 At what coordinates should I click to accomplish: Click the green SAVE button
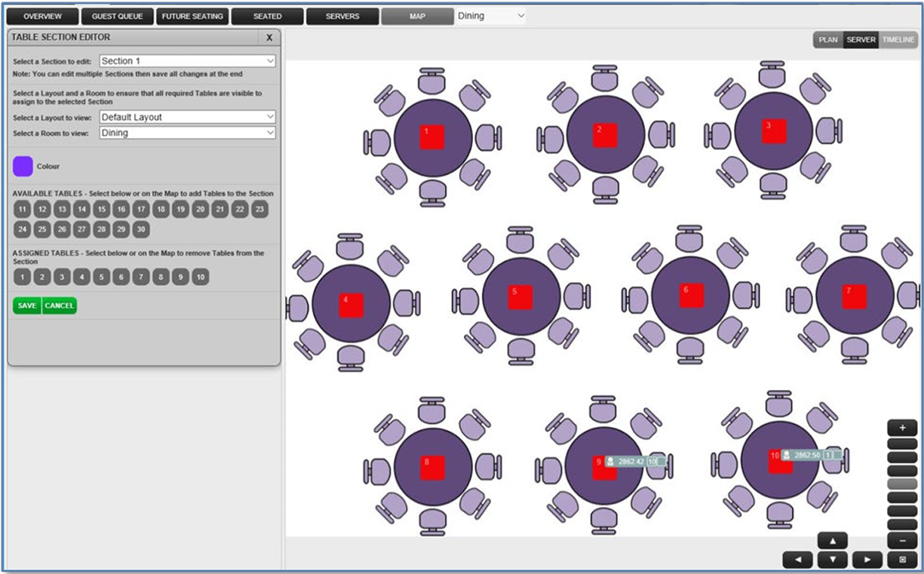point(26,305)
